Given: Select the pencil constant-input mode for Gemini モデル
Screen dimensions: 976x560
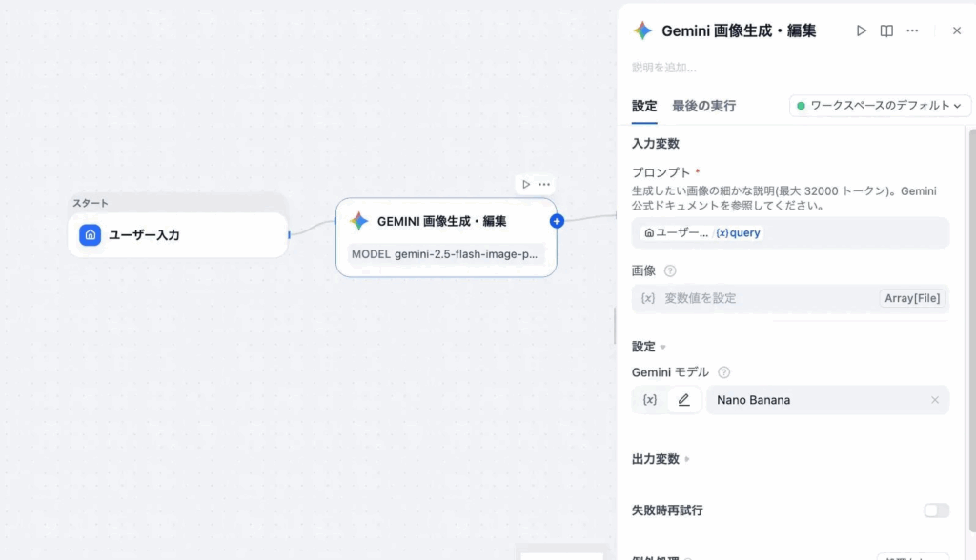Looking at the screenshot, I should [683, 400].
